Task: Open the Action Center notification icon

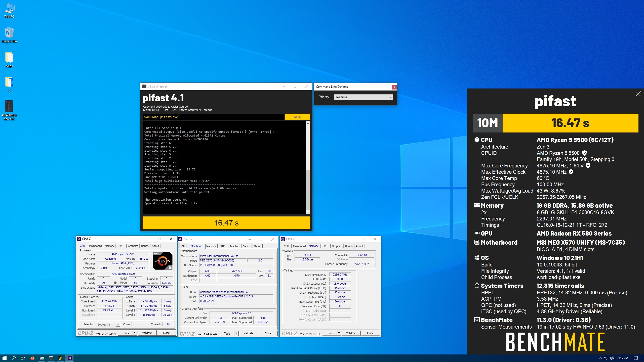Action: click(x=636, y=358)
